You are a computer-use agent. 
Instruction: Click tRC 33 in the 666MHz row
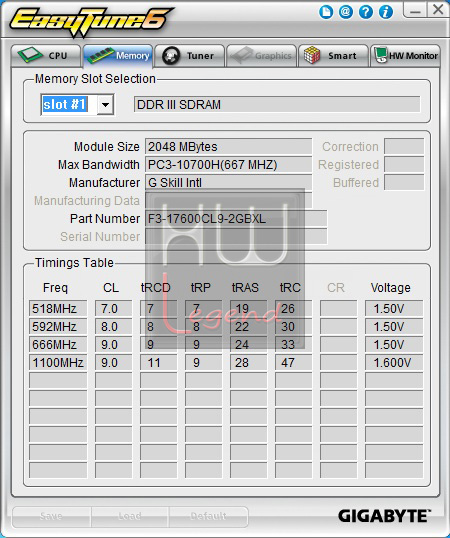(x=293, y=344)
